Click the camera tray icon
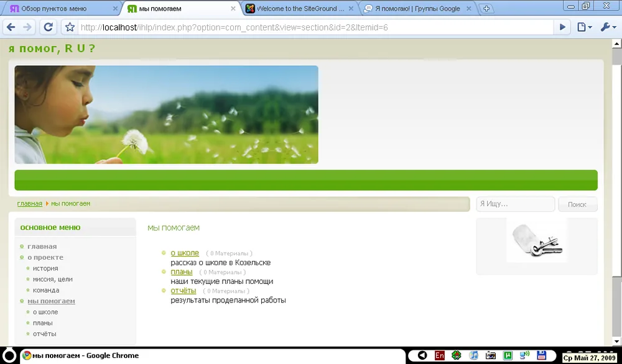Screen dimensions: 622x364 click(x=491, y=355)
